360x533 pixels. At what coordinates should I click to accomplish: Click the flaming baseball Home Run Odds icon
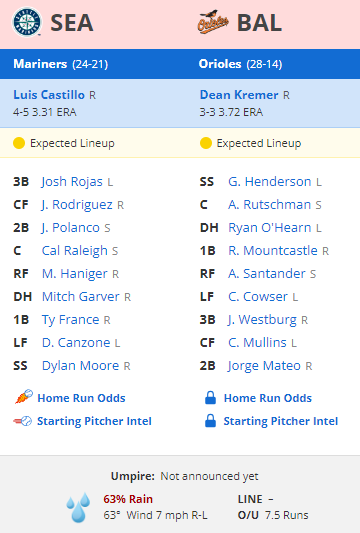(x=23, y=397)
